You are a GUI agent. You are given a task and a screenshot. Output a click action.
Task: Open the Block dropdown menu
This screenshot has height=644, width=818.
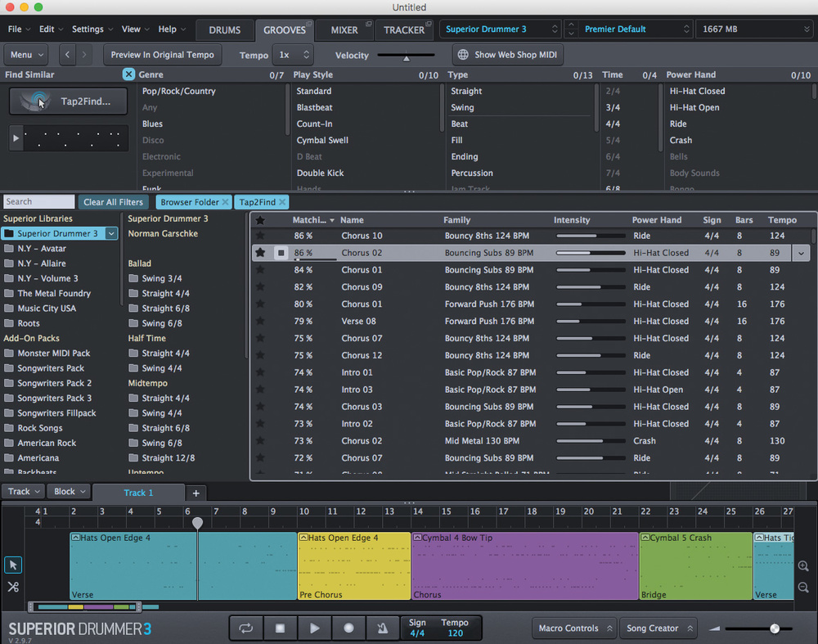click(70, 492)
